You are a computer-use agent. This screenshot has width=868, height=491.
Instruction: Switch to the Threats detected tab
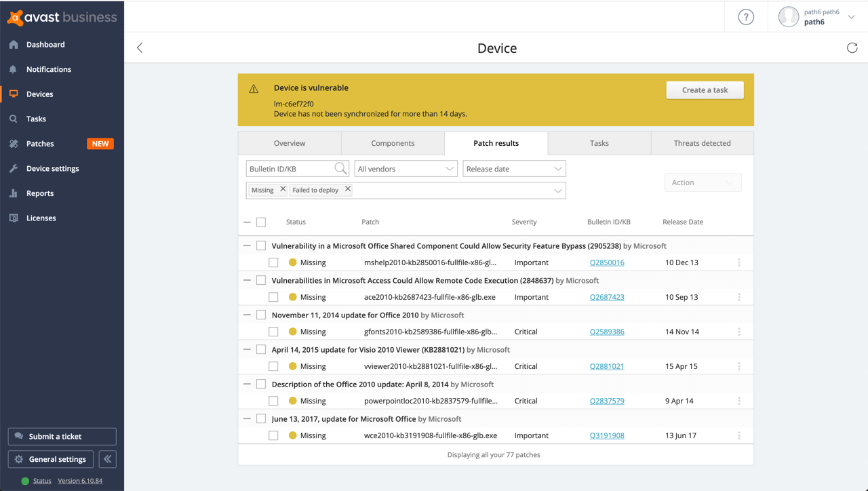(x=702, y=143)
